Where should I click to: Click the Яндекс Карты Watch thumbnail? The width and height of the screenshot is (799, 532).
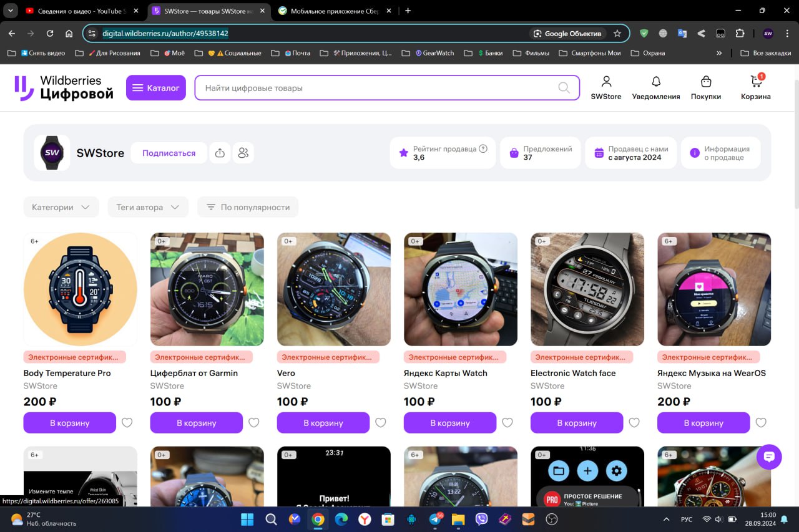point(460,289)
